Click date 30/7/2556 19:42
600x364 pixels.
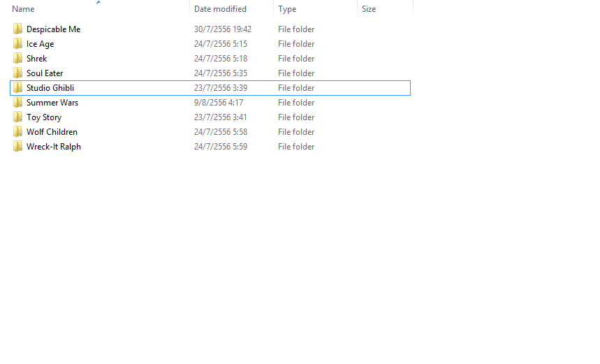tap(223, 29)
